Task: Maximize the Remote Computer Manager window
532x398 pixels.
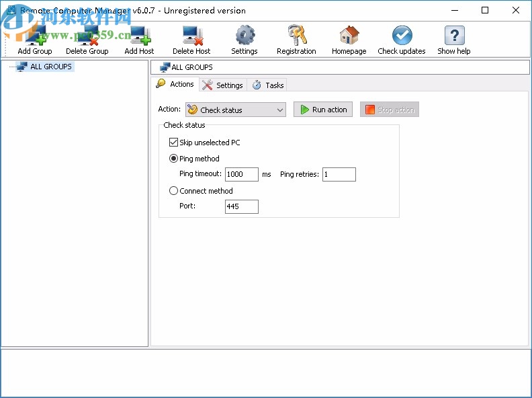Action: coord(485,10)
